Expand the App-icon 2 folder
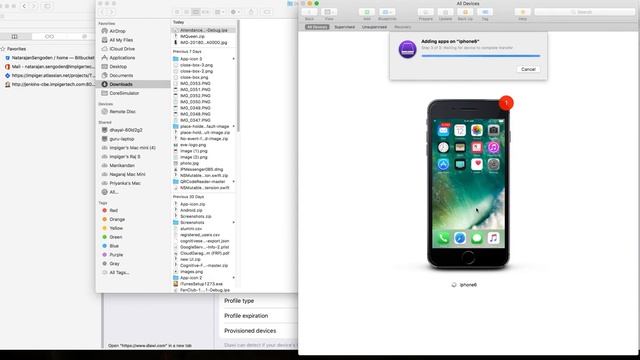This screenshot has height=360, width=640. pyautogui.click(x=233, y=278)
